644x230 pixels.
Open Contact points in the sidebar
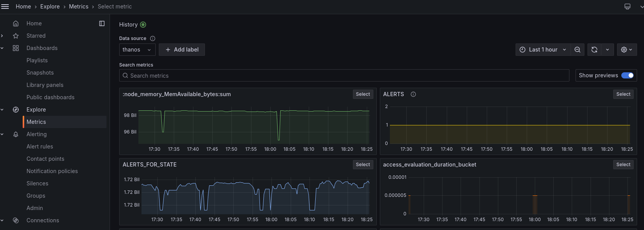(x=45, y=159)
